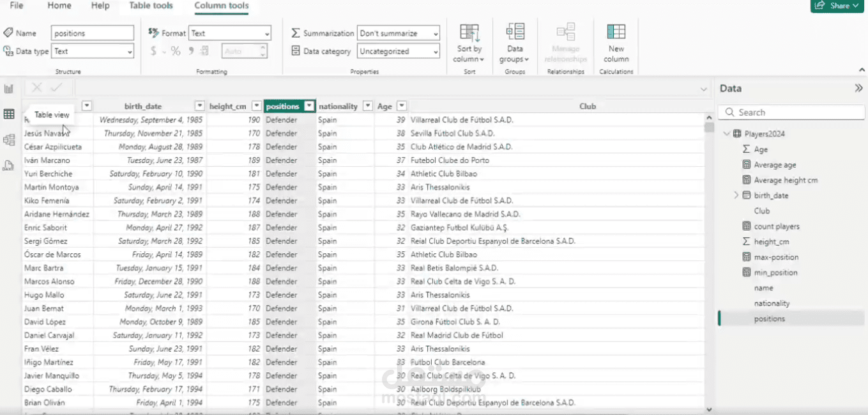Select the count players measure
Image resolution: width=868 pixels, height=415 pixels.
coord(777,226)
